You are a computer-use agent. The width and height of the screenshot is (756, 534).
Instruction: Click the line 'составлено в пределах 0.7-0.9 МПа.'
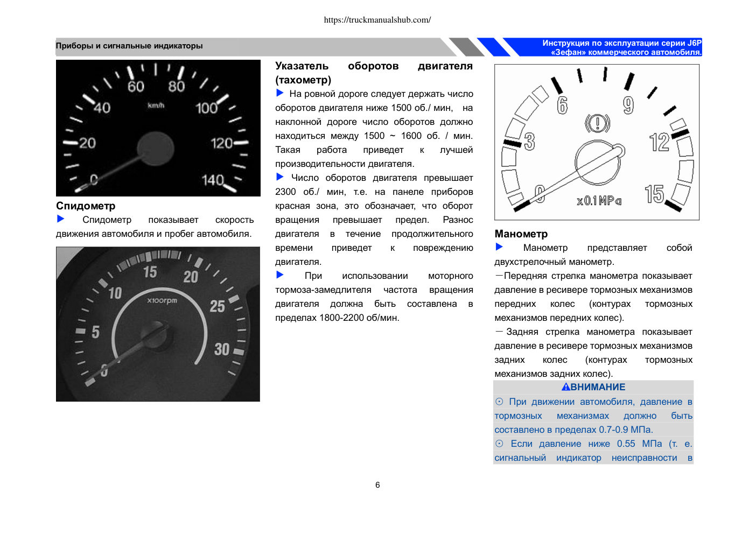[x=574, y=430]
